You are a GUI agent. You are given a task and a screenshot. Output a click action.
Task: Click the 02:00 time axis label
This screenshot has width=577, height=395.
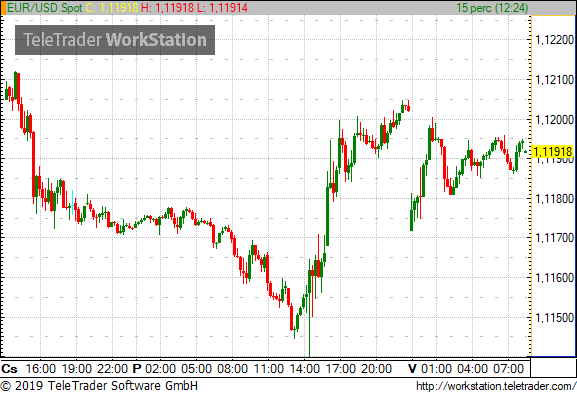click(x=160, y=368)
